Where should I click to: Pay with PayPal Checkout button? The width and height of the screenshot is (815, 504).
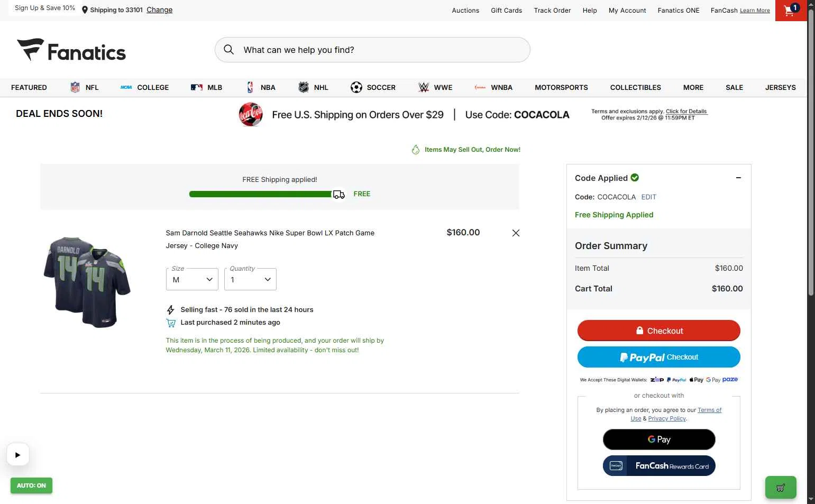[x=658, y=357]
